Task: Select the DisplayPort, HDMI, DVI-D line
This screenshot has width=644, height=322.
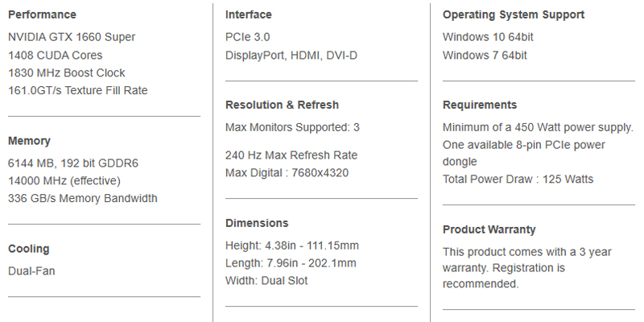Action: (291, 55)
